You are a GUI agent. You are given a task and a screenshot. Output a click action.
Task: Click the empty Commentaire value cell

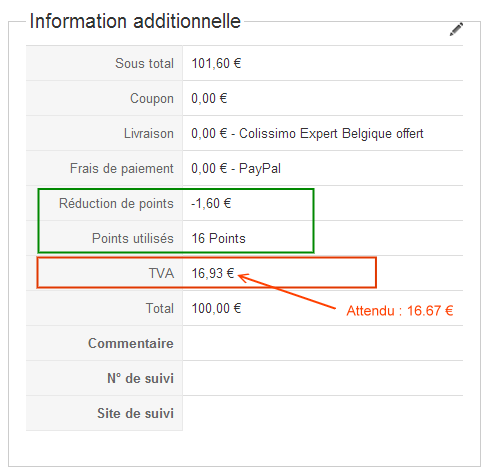[323, 343]
